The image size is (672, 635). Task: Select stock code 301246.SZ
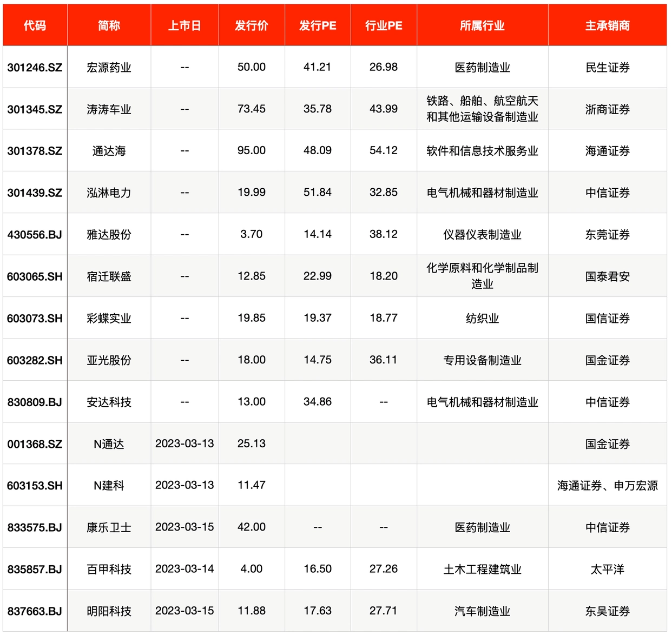point(34,67)
